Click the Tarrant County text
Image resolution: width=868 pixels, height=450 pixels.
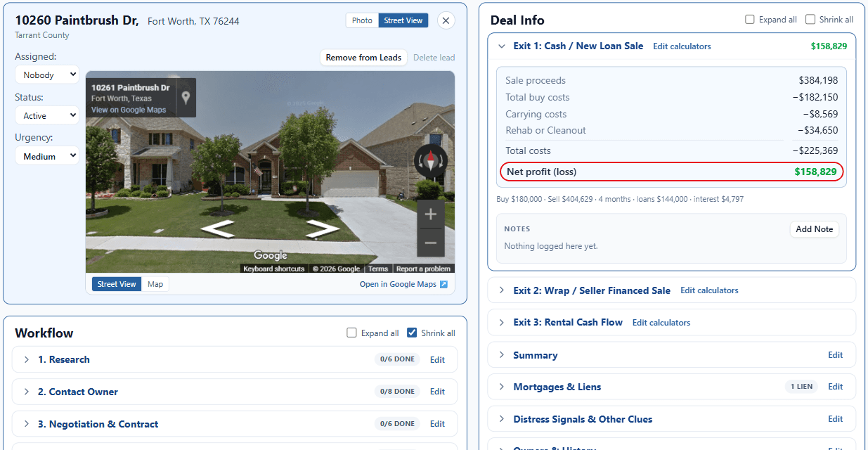click(42, 35)
